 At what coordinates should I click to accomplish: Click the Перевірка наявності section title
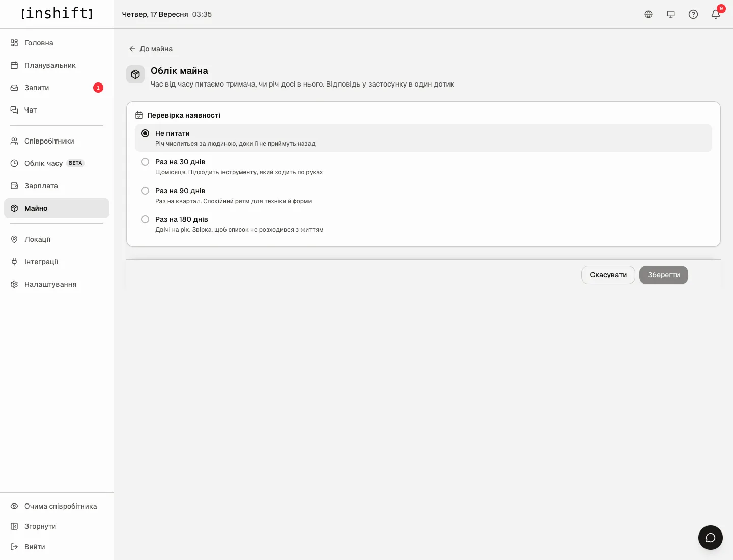[x=184, y=115]
